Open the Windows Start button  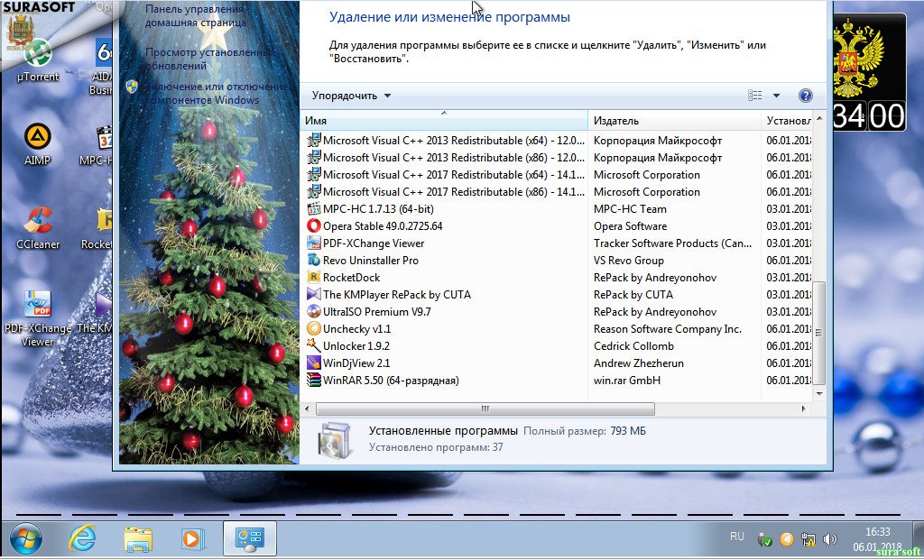coord(26,538)
